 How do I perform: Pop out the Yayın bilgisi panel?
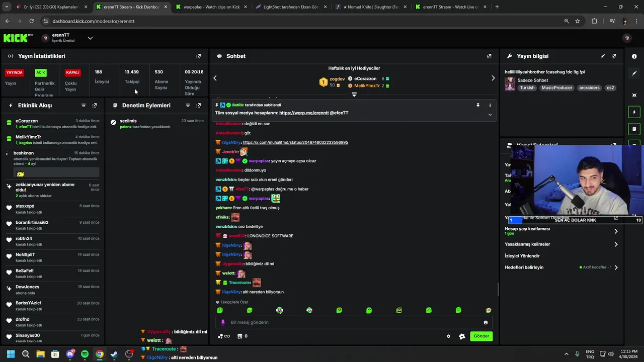pyautogui.click(x=614, y=56)
